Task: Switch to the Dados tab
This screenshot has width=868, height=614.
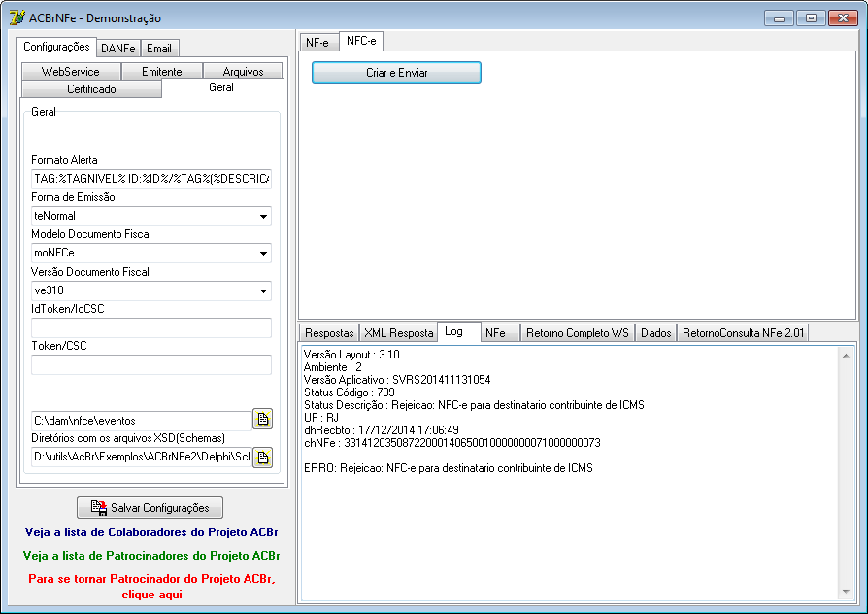Action: coord(656,333)
